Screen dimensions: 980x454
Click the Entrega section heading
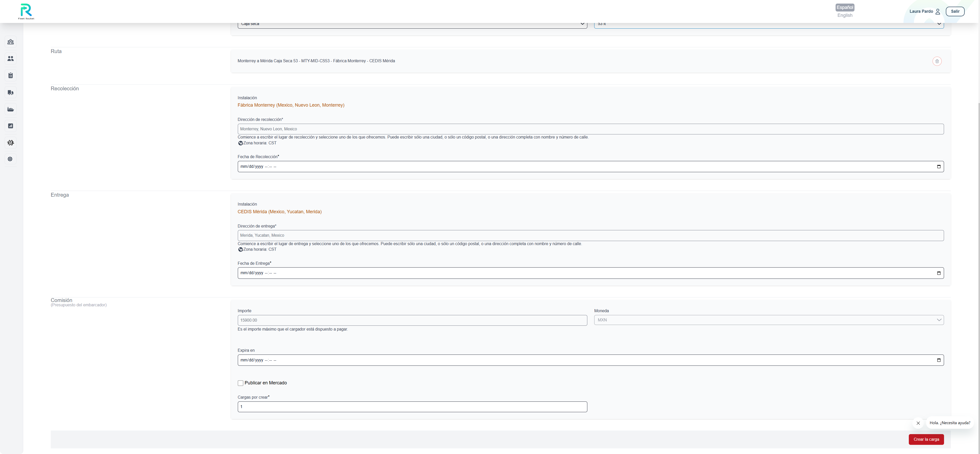60,195
